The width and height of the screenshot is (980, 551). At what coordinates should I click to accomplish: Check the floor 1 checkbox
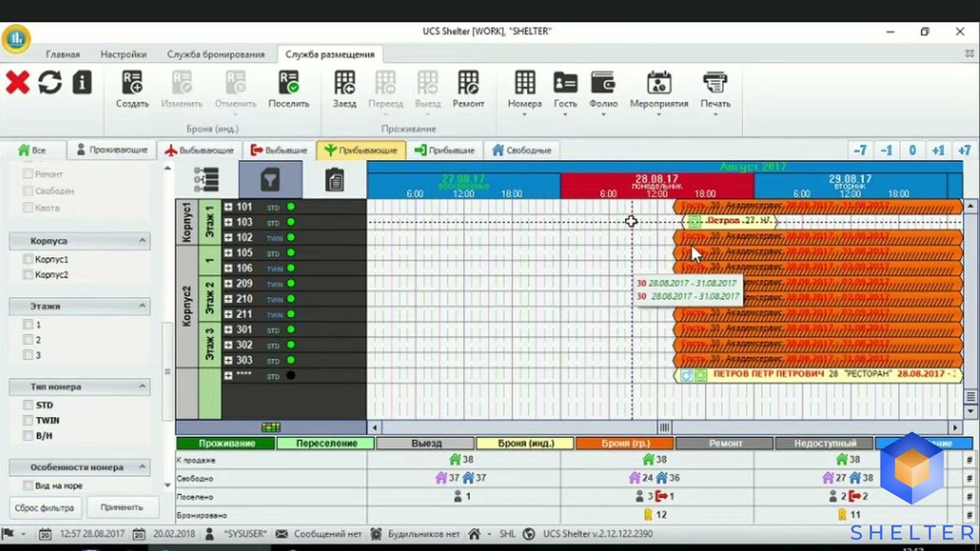[28, 325]
